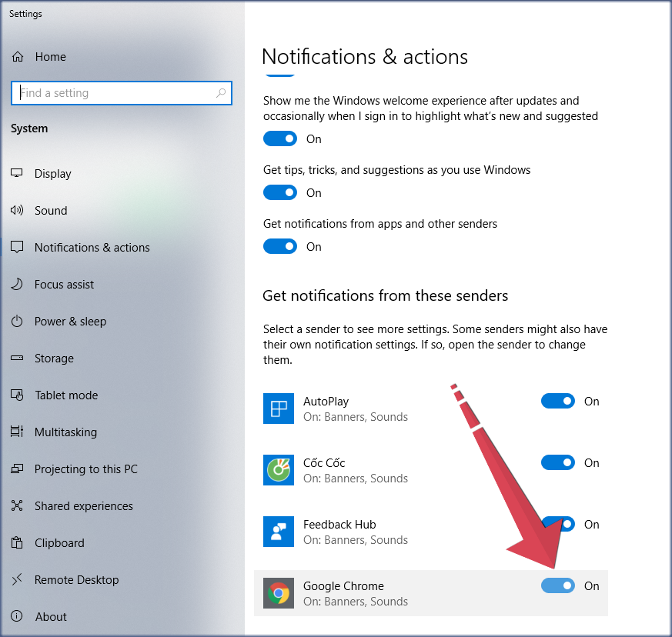Open the Clipboard settings page

59,543
